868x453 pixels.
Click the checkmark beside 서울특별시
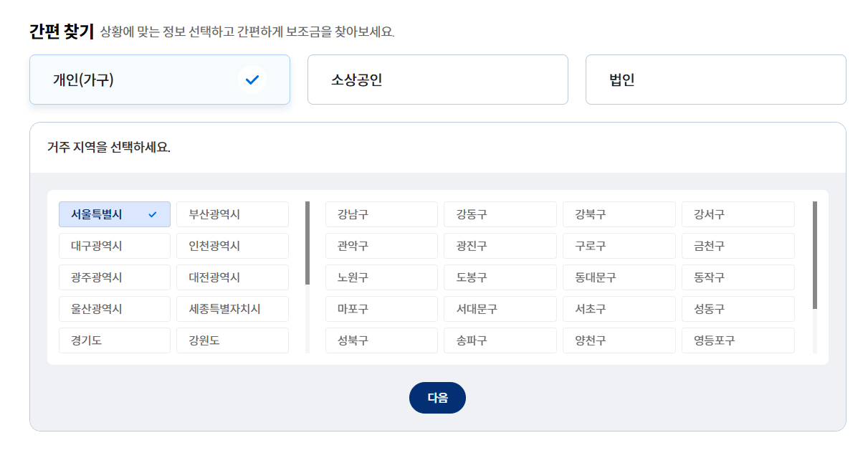[152, 214]
